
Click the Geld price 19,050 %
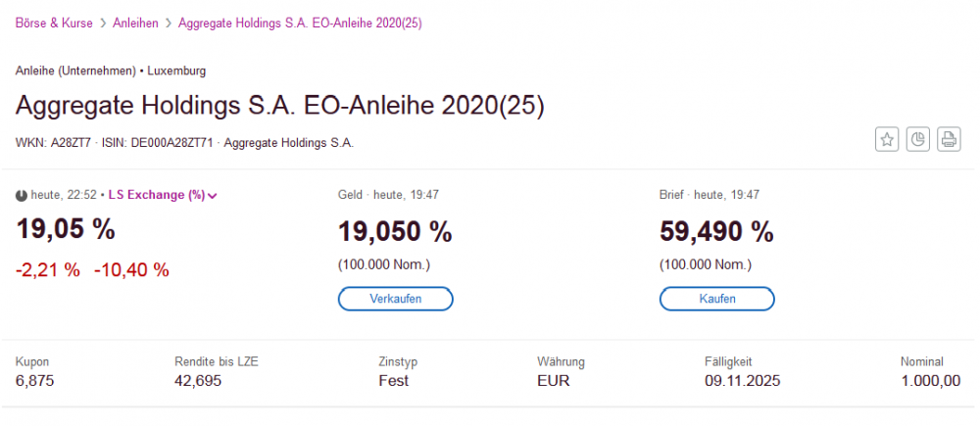coord(395,232)
